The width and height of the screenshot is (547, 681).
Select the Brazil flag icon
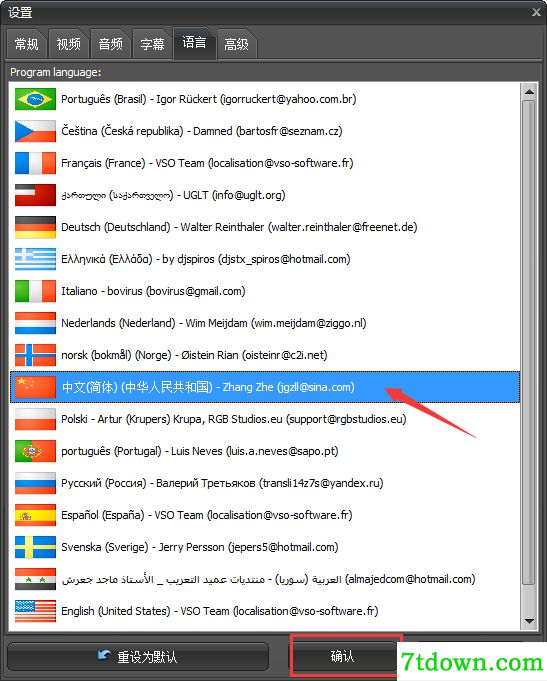[35, 99]
